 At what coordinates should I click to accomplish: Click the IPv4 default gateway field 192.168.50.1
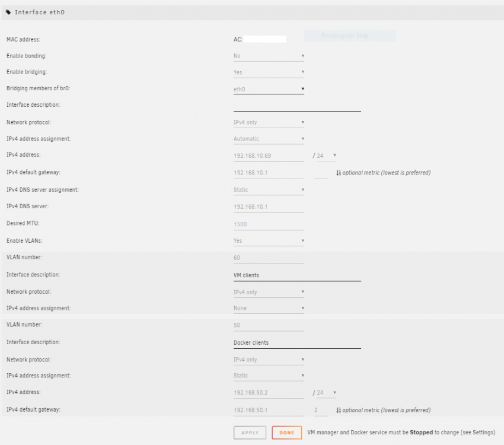coord(269,410)
